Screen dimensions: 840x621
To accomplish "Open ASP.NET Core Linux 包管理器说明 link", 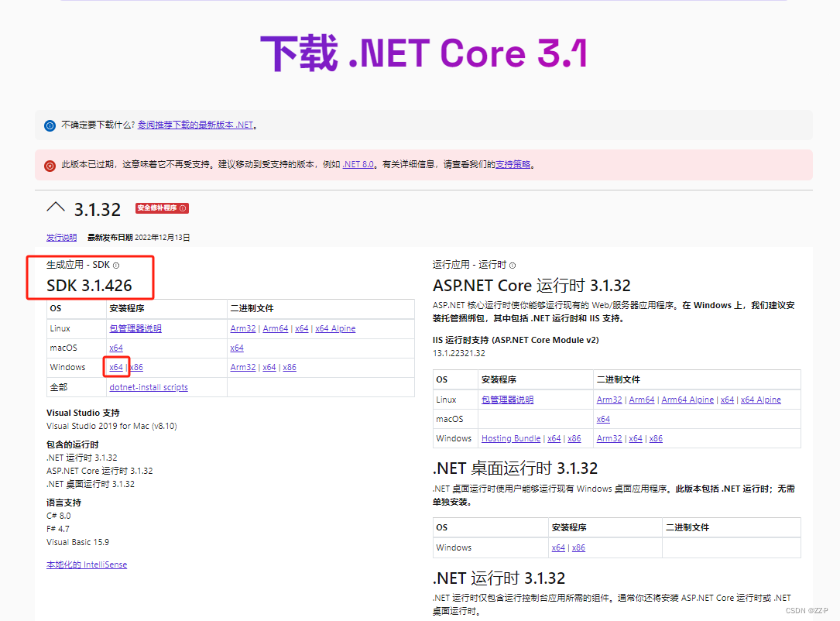I will click(x=507, y=400).
